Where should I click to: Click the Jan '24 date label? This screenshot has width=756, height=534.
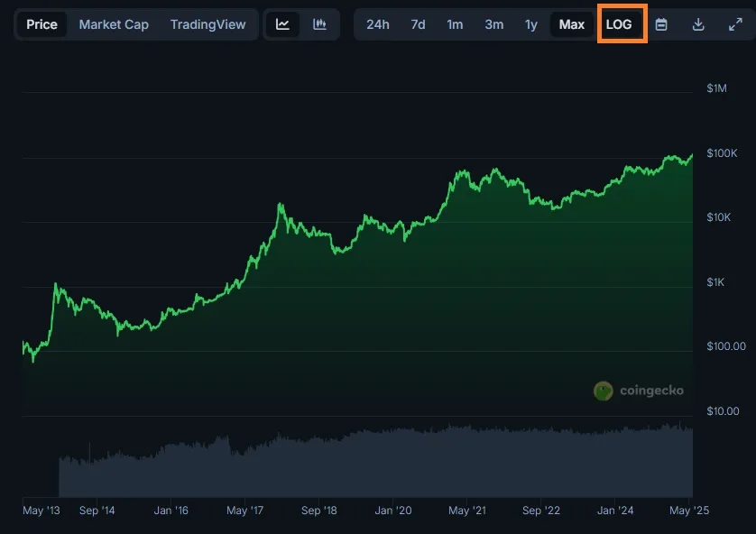tap(615, 511)
